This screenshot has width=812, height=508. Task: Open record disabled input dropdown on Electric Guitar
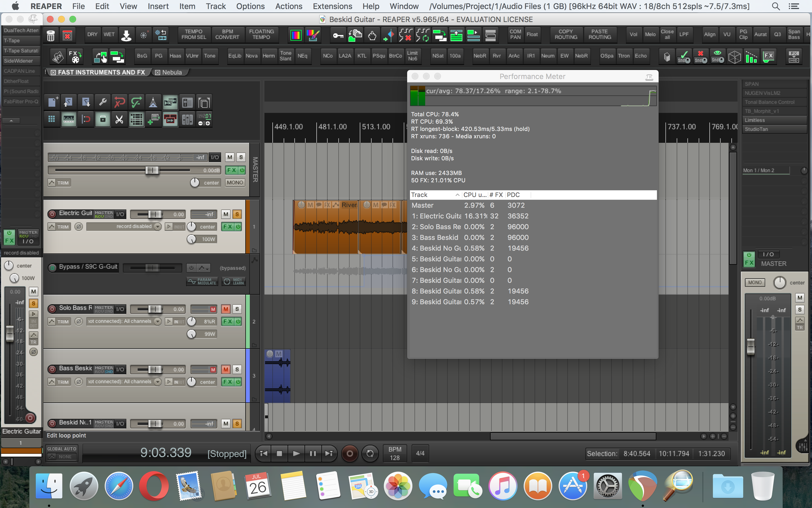coord(158,227)
